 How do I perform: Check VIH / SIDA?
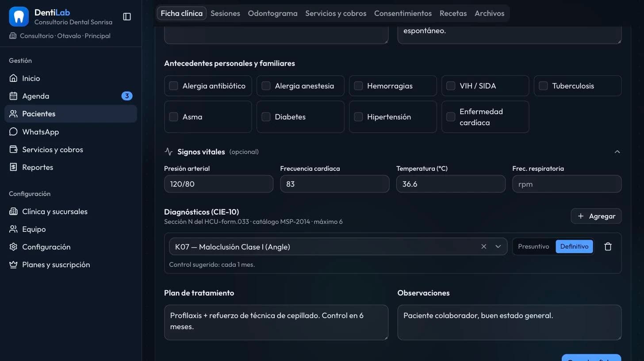tap(451, 86)
